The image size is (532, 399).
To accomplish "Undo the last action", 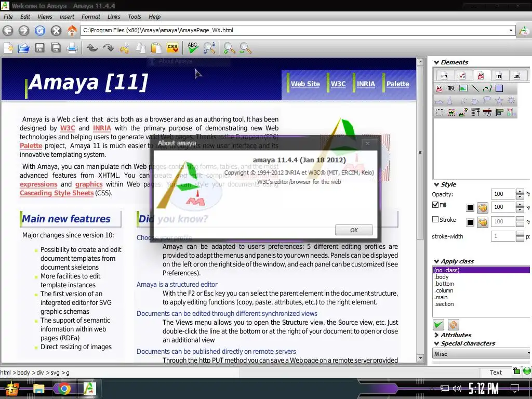I will point(92,48).
